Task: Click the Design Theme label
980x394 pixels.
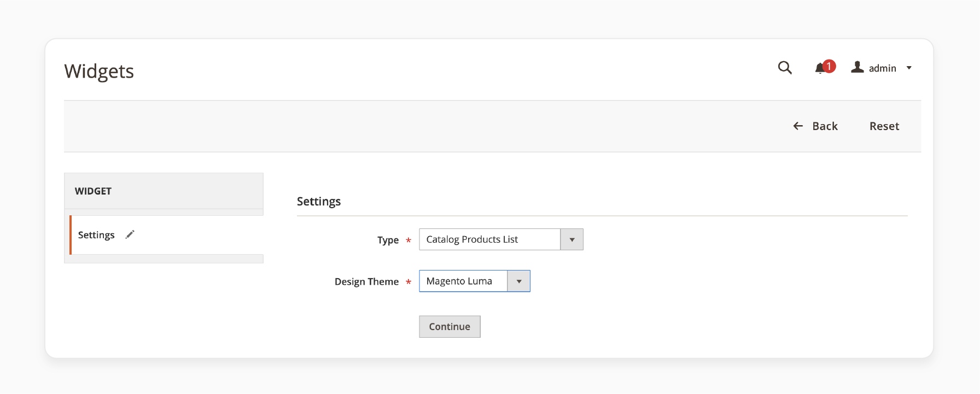Action: (366, 281)
